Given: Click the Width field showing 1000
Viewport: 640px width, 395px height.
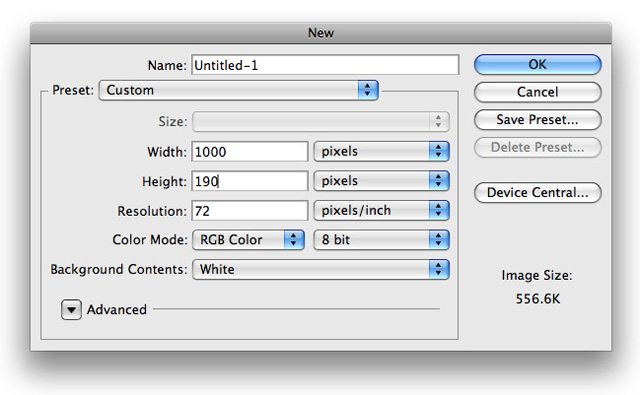Looking at the screenshot, I should (x=250, y=152).
